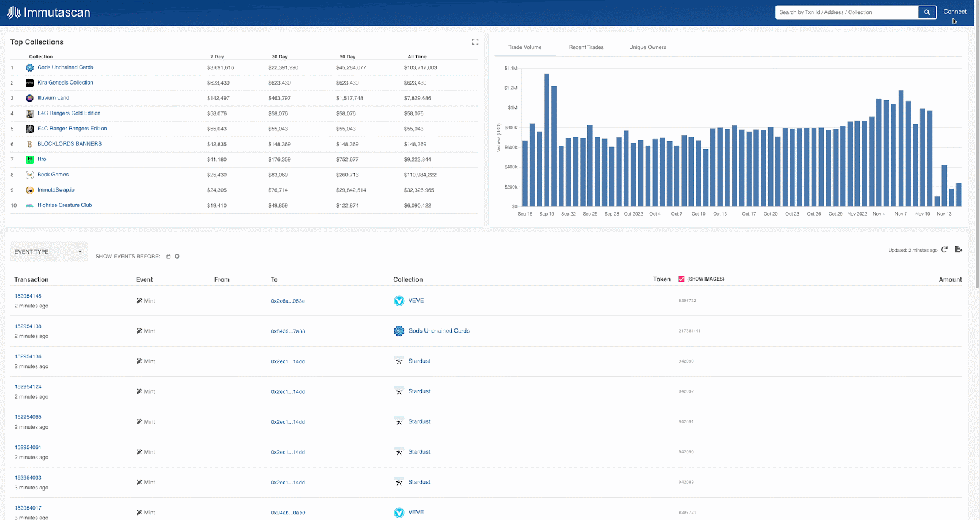Click the search magnifier button
Image resolution: width=980 pixels, height=520 pixels.
pyautogui.click(x=927, y=12)
